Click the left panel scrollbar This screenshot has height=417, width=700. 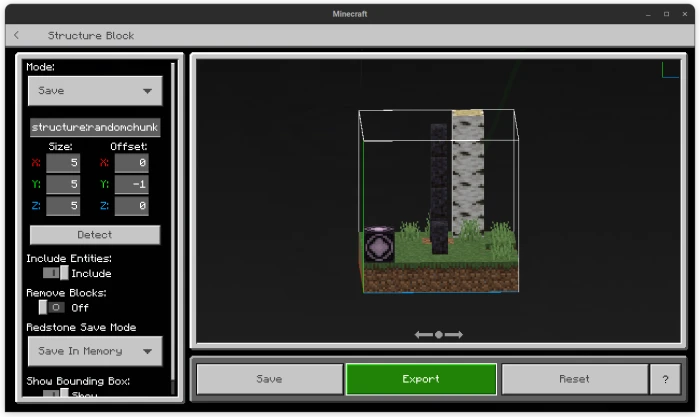pyautogui.click(x=173, y=228)
